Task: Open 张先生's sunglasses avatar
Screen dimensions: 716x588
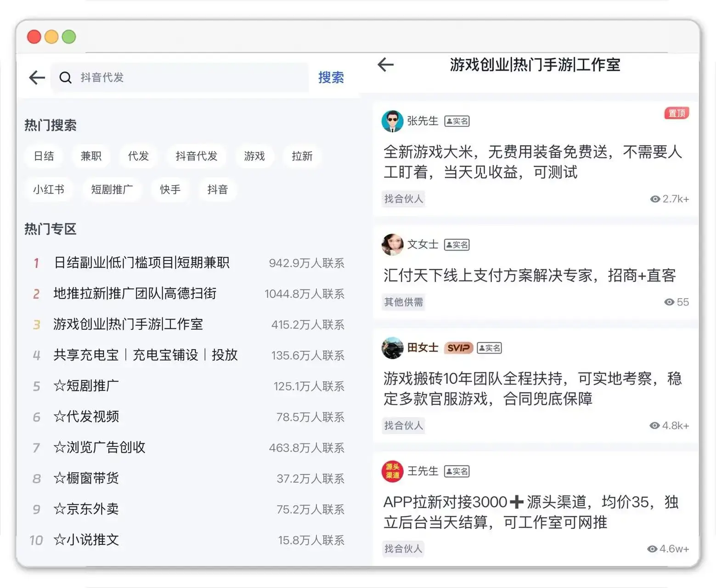Action: (392, 121)
